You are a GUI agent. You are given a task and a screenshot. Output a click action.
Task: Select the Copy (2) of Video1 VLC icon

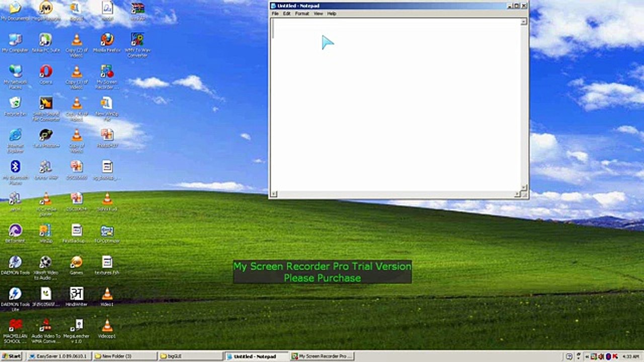click(x=76, y=45)
